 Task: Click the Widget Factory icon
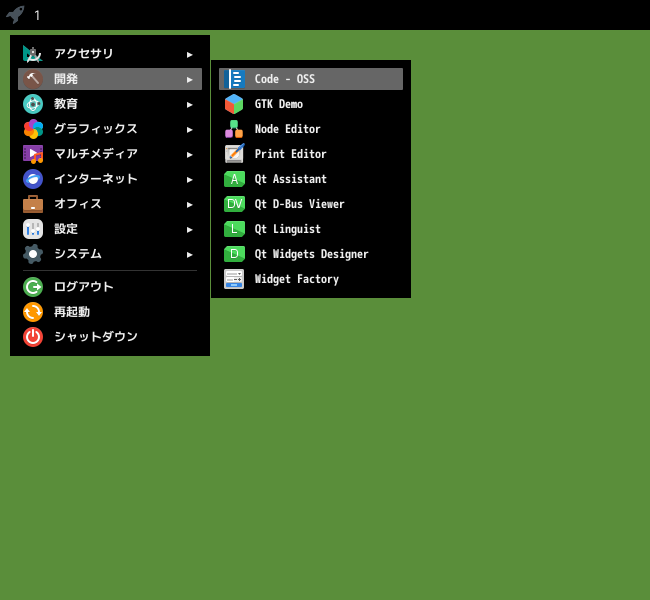(x=234, y=279)
